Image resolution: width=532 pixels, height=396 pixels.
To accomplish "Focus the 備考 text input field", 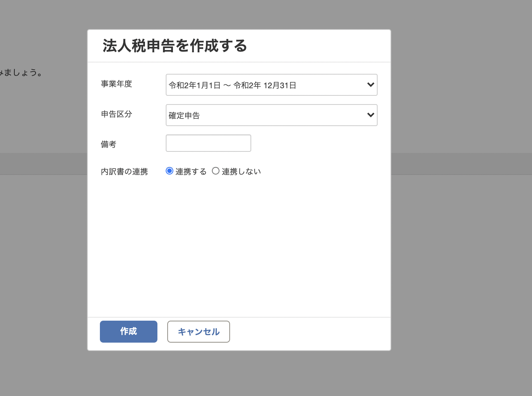I will [x=208, y=143].
